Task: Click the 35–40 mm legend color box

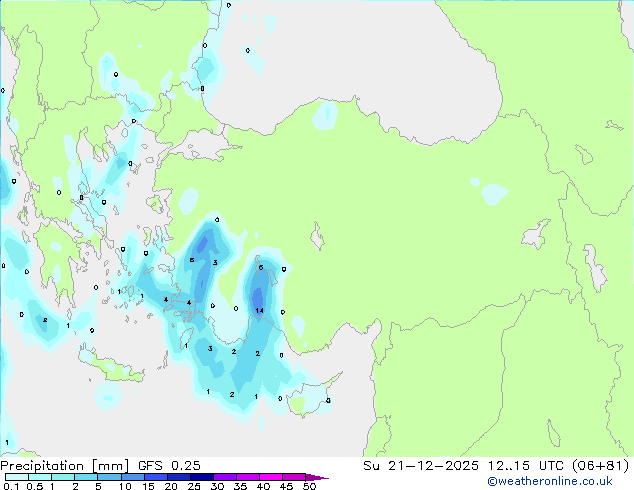Action: point(247,477)
